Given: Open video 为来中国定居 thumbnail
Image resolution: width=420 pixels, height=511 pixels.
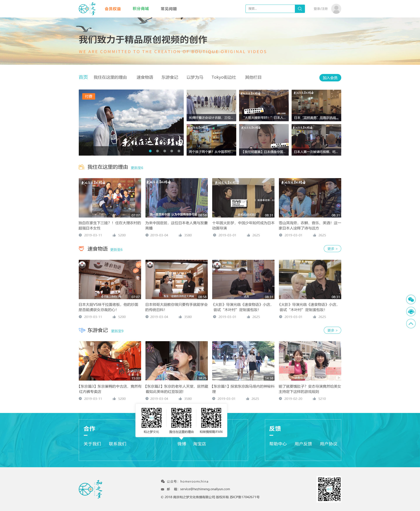Looking at the screenshot, I should click(176, 198).
